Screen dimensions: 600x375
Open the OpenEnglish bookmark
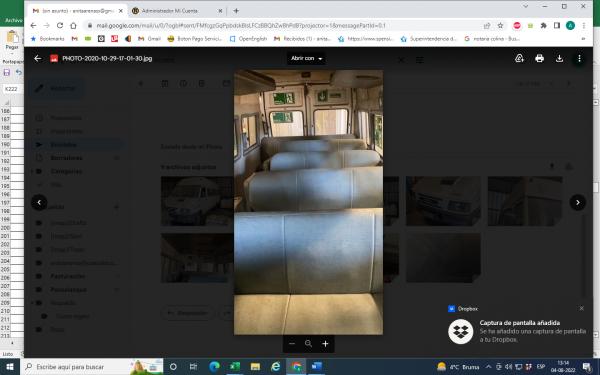(x=248, y=39)
